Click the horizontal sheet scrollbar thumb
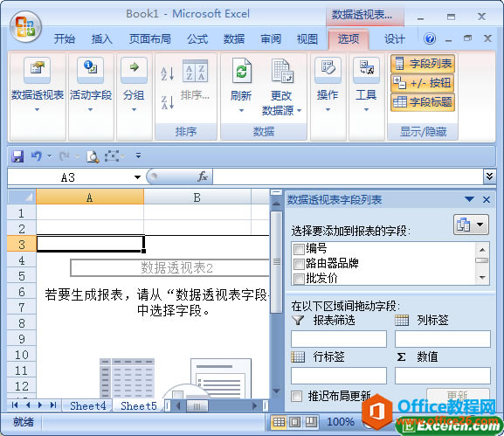504x436 pixels. (x=197, y=406)
